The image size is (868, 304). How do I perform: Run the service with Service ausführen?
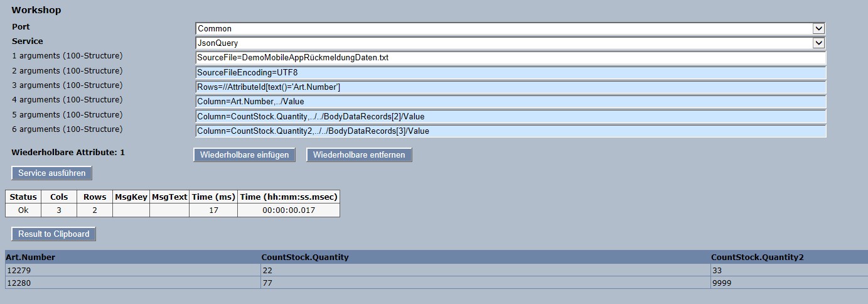(52, 173)
